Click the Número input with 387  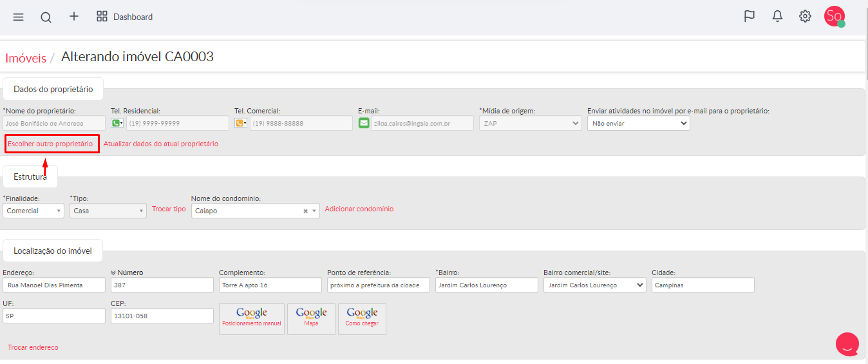pyautogui.click(x=162, y=285)
